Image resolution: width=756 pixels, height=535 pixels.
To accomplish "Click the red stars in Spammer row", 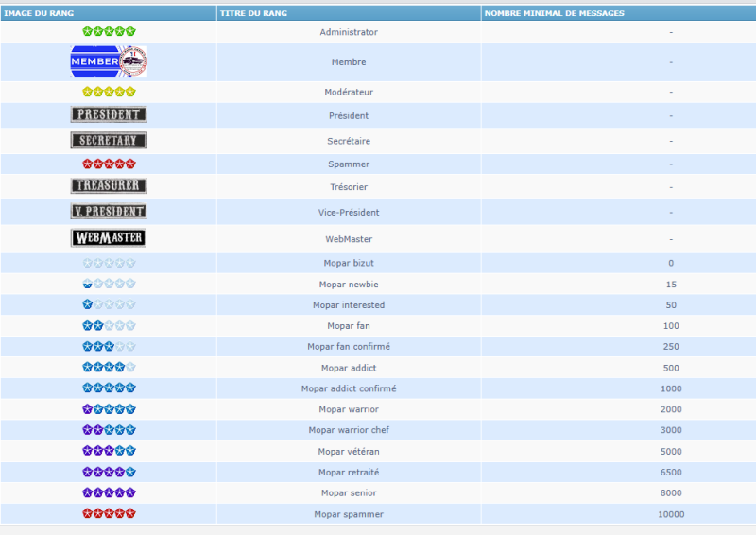I will click(109, 164).
